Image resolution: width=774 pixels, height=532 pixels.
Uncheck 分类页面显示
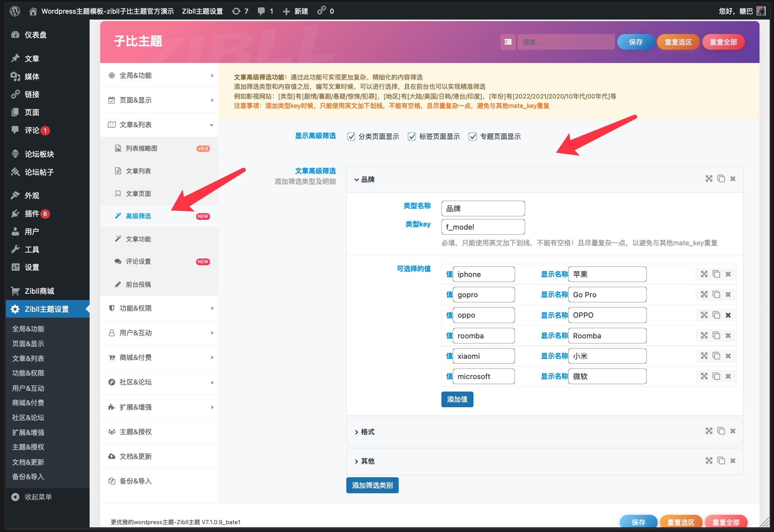[351, 137]
